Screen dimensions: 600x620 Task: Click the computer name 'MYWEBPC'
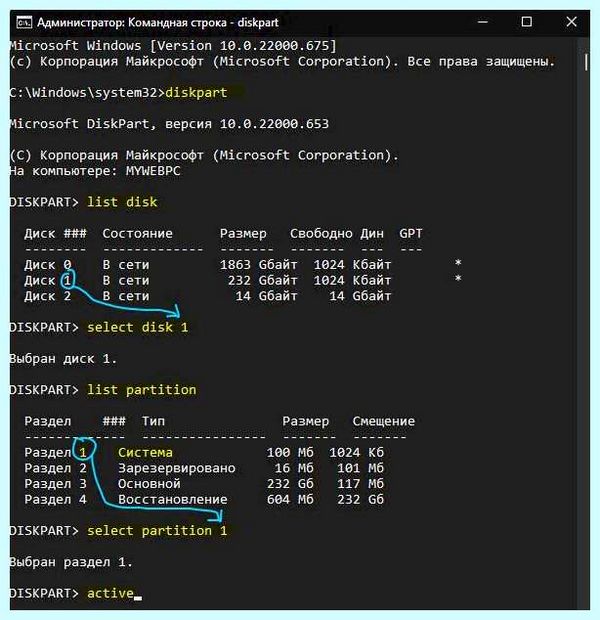coord(153,171)
